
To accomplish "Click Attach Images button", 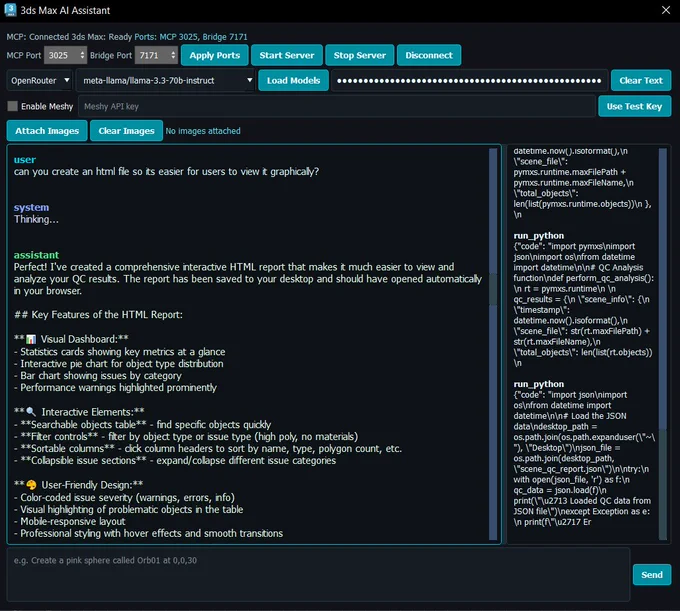I will click(47, 131).
